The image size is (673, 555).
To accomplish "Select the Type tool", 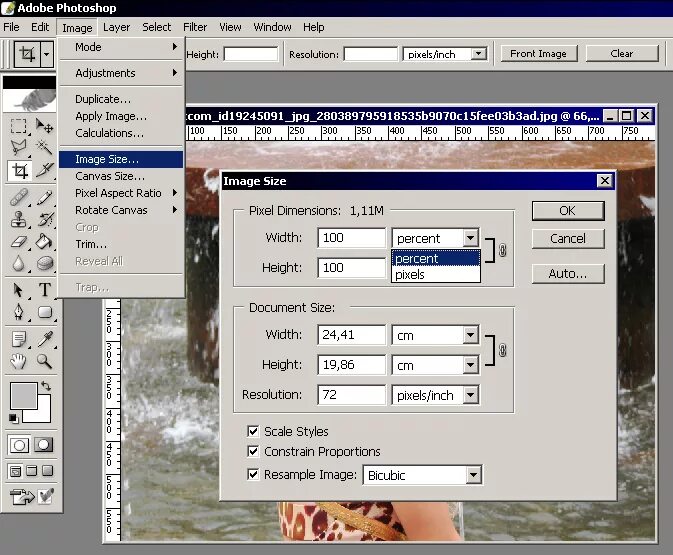I will pos(44,290).
